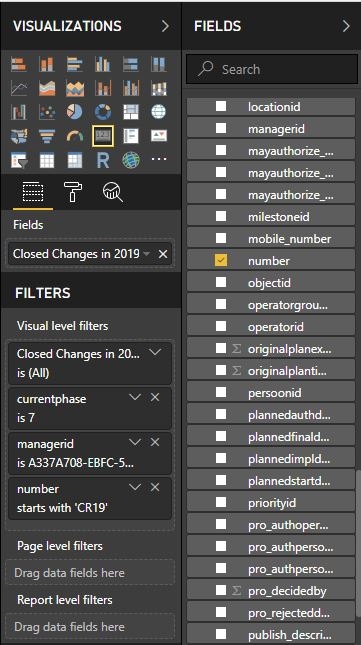The image size is (361, 645).
Task: Select the Stacked area chart visual
Action: 74,88
